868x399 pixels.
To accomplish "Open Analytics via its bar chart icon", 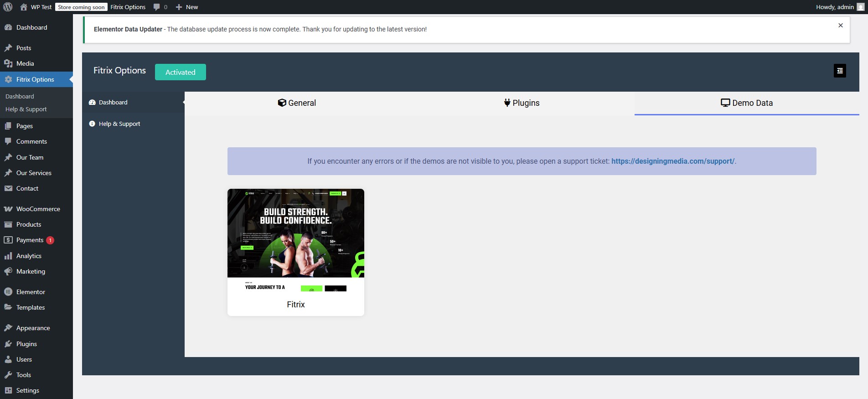I will [x=8, y=256].
